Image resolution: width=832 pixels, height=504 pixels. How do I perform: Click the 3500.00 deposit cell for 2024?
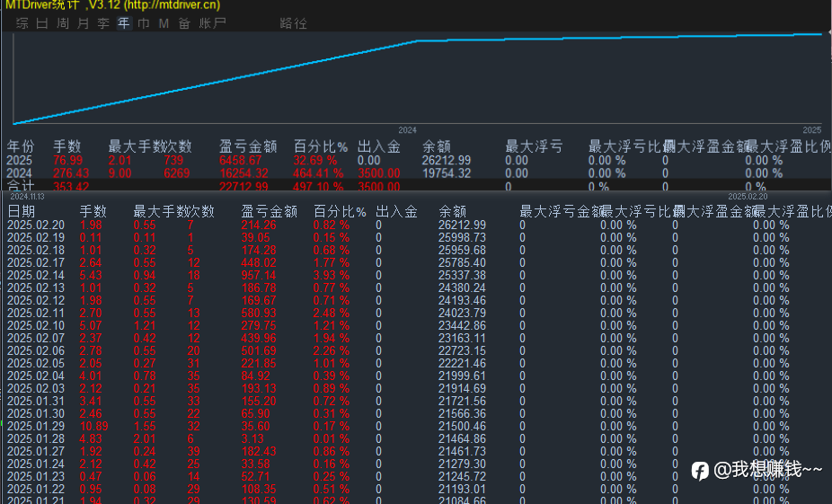pyautogui.click(x=379, y=173)
